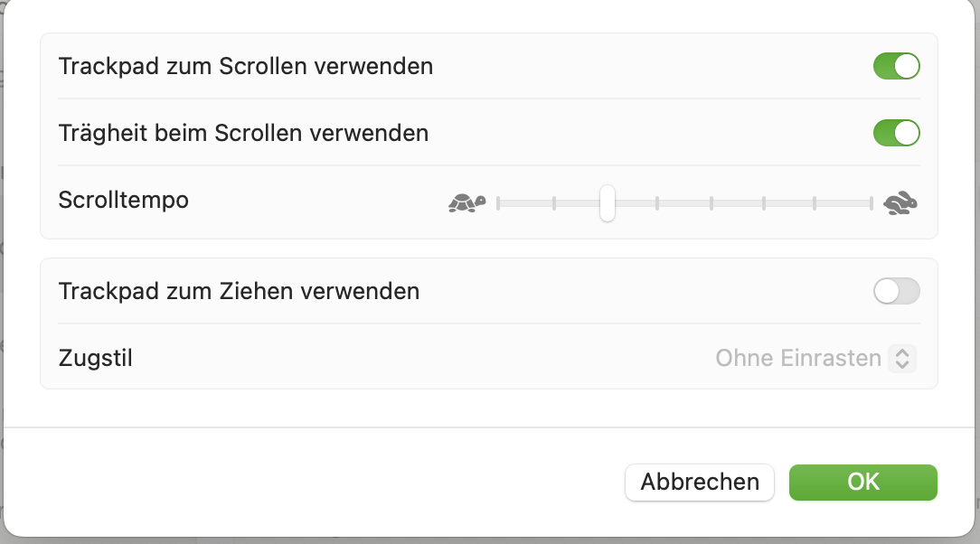Click the 'Scrolltempo' label text

[123, 201]
